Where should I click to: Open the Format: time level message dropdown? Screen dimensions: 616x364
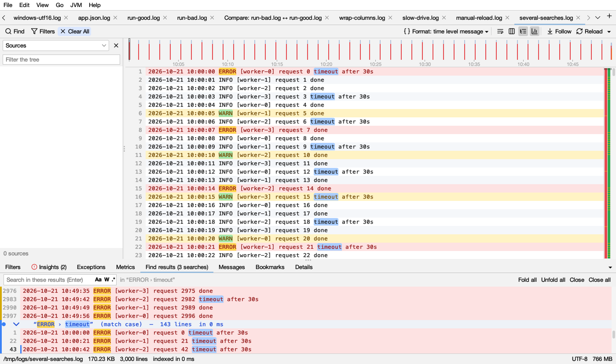(x=446, y=31)
